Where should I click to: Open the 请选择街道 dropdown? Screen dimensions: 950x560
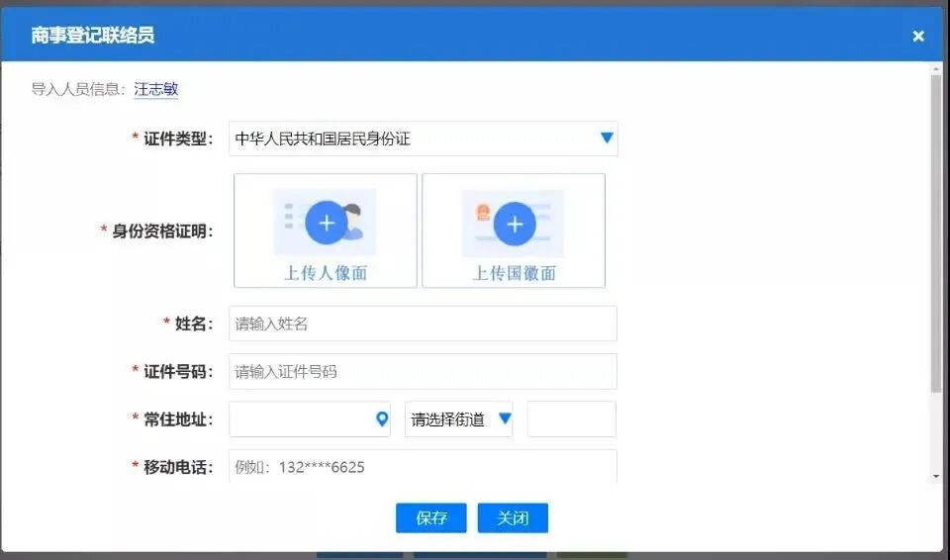pyautogui.click(x=458, y=419)
